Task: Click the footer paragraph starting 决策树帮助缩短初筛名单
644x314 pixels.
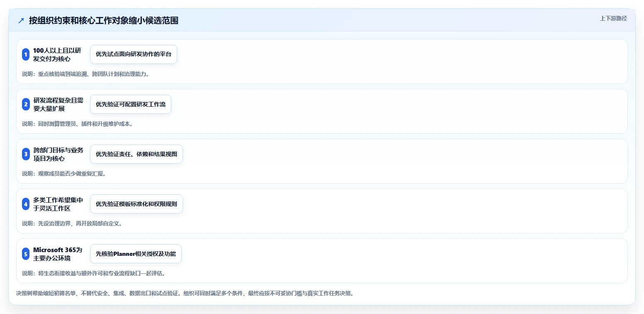Action: [185, 293]
